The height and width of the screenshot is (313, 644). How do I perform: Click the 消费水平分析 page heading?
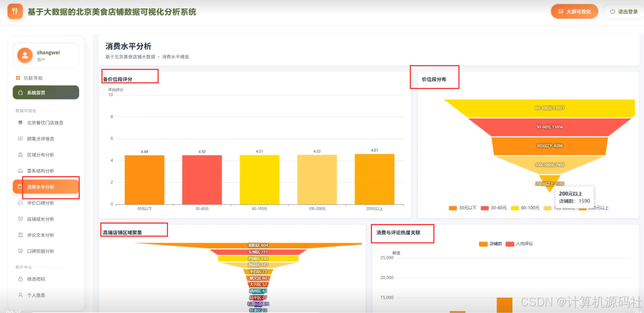128,46
